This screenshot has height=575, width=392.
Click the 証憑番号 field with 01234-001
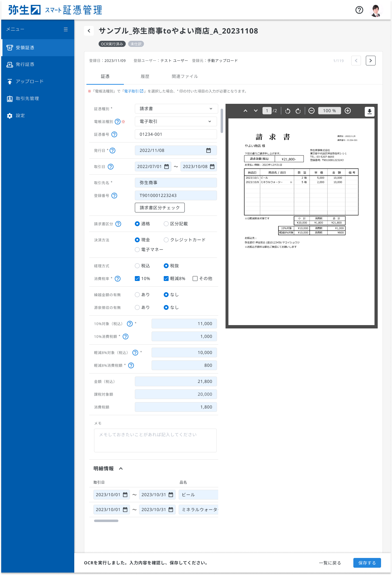click(176, 134)
